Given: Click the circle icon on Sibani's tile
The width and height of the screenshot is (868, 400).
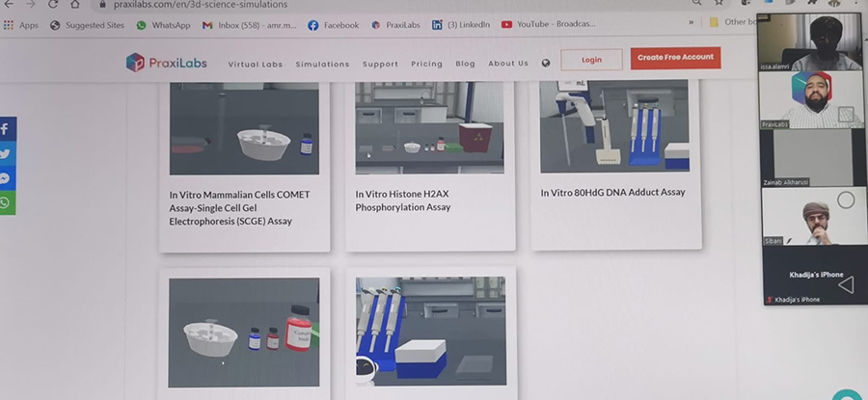Looking at the screenshot, I should tap(845, 200).
